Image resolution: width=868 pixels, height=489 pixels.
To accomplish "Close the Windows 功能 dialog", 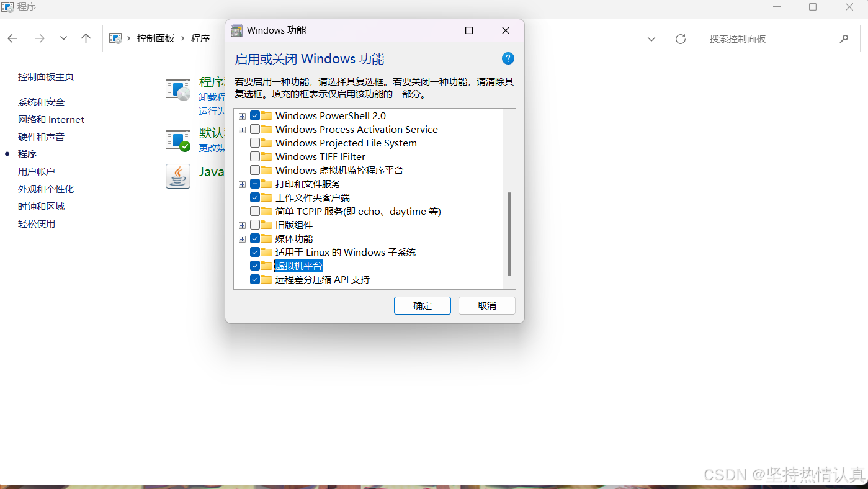I will pyautogui.click(x=506, y=30).
